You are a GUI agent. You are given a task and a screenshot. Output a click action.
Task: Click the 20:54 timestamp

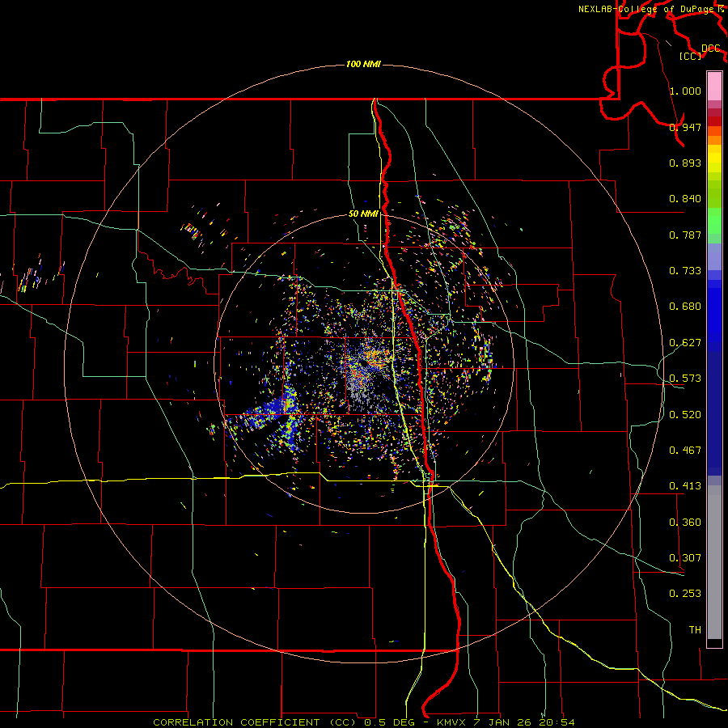point(557,722)
